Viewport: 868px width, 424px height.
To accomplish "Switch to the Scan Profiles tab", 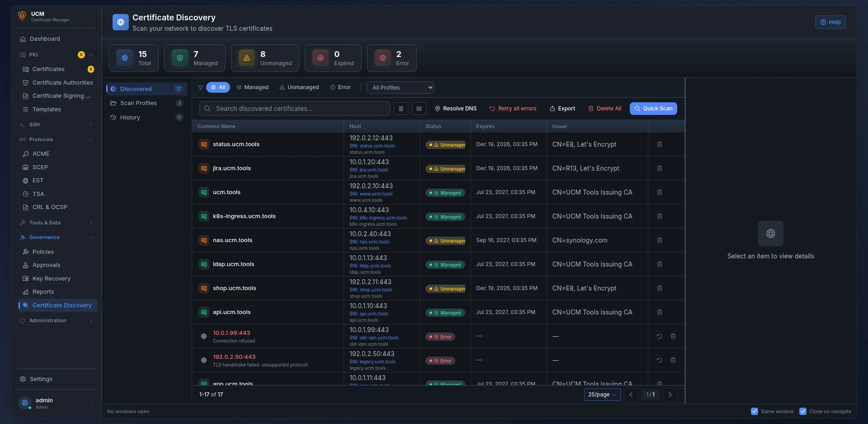I will (x=146, y=103).
